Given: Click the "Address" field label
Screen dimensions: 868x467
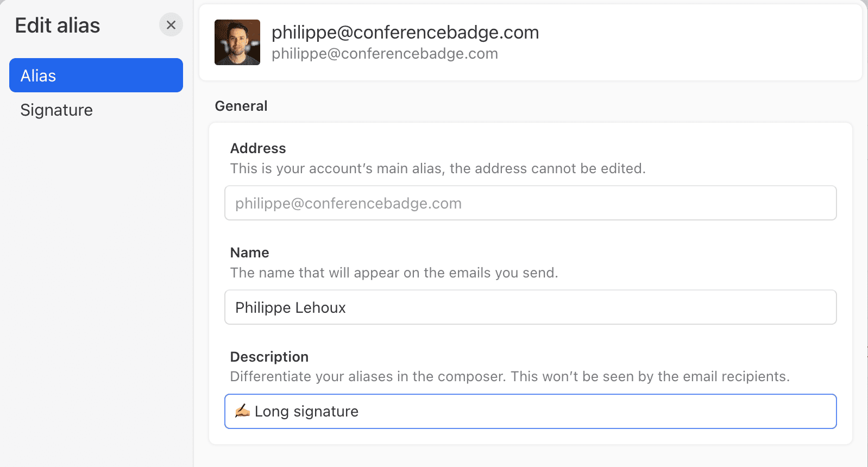Looking at the screenshot, I should [x=258, y=148].
